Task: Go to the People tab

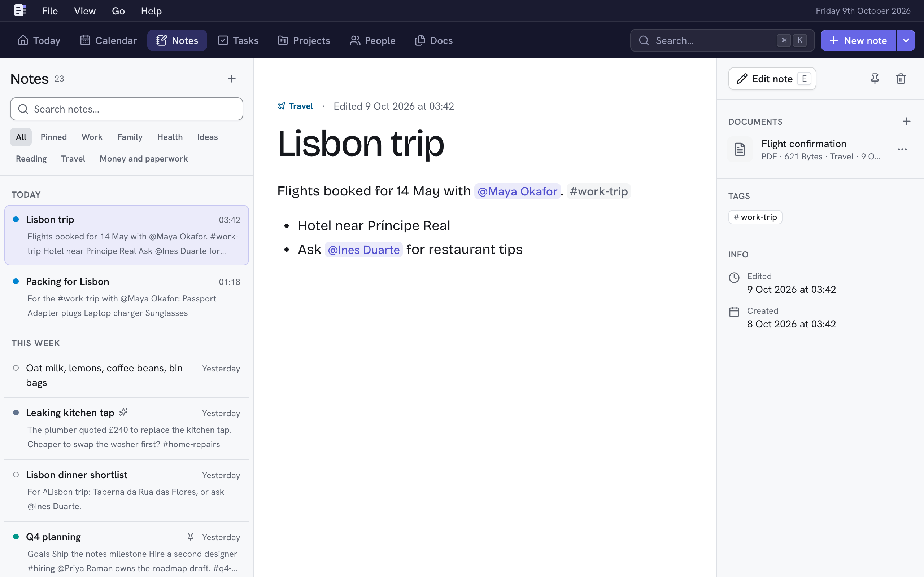Action: 372,40
